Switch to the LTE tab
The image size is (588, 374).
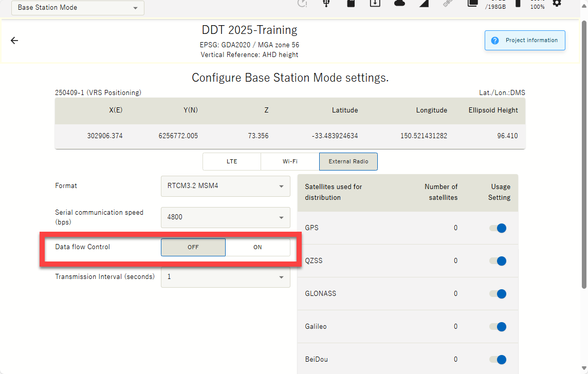pos(232,161)
